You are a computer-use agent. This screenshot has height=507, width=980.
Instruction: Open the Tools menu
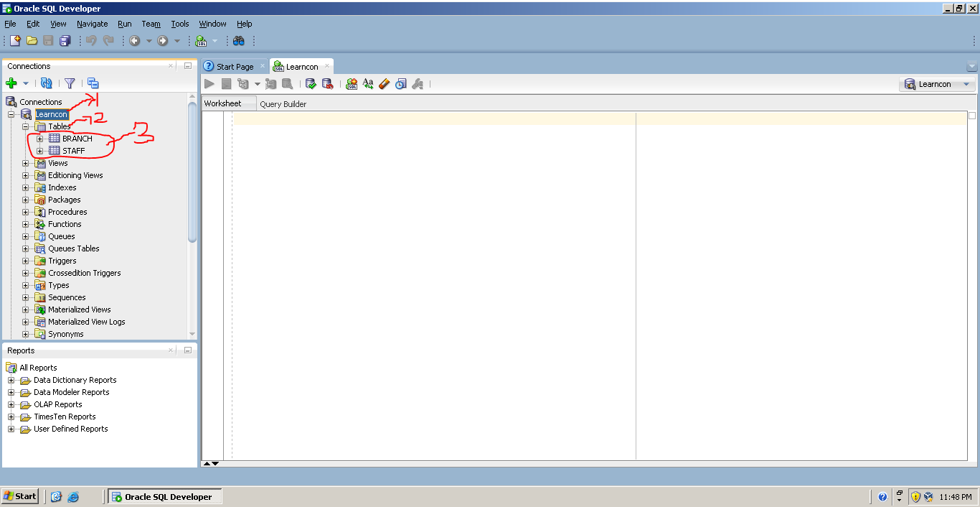[180, 24]
